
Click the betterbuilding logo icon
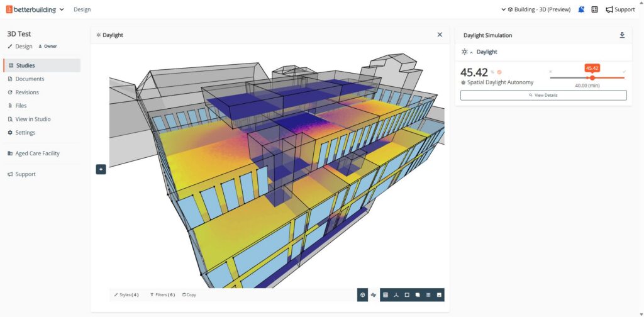coord(9,9)
